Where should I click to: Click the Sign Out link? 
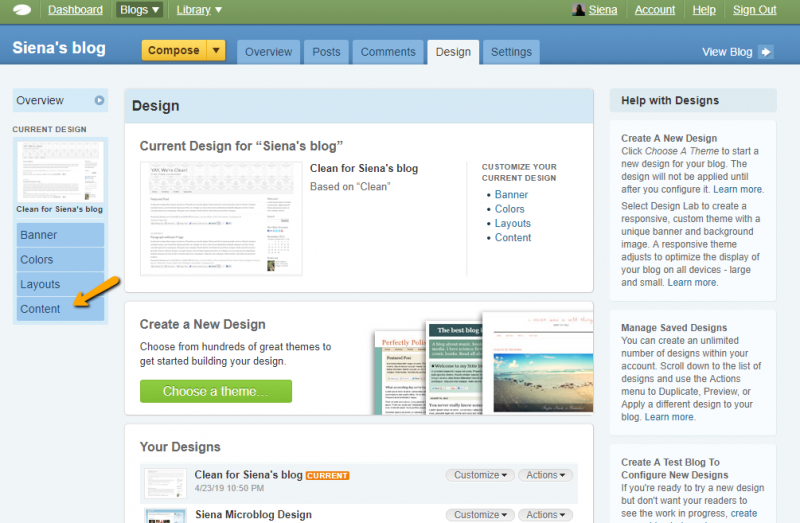(754, 10)
